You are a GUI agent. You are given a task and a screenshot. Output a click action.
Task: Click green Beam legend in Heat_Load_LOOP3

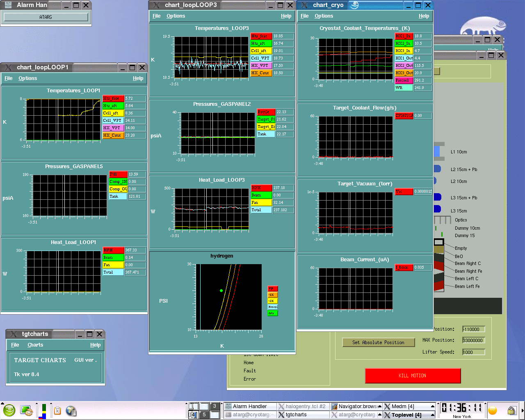pos(261,195)
